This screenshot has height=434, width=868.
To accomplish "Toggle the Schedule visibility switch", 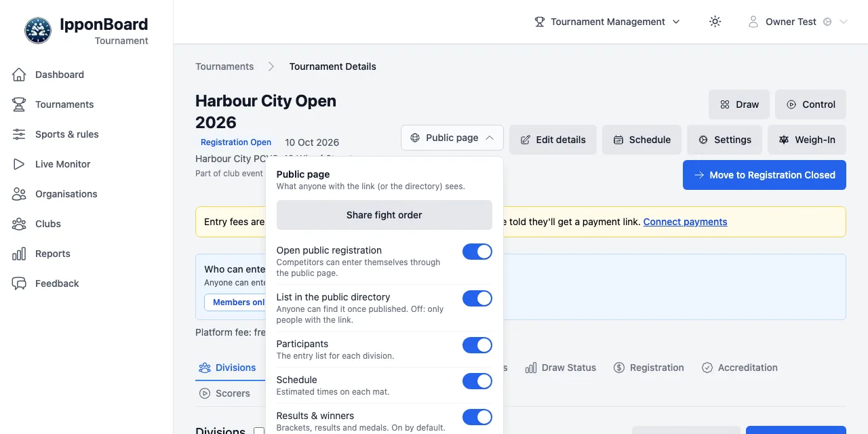I will [477, 381].
